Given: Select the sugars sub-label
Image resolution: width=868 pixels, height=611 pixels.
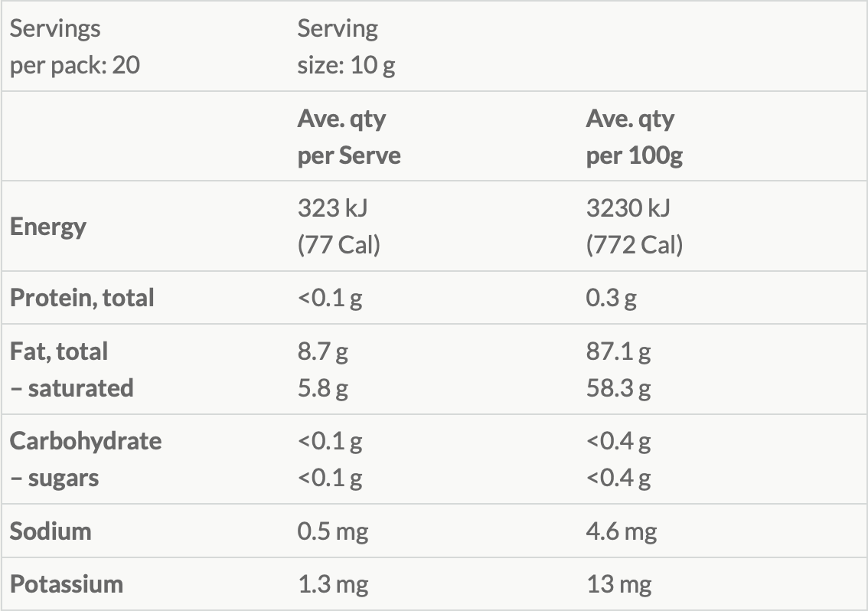Looking at the screenshot, I should click(54, 478).
